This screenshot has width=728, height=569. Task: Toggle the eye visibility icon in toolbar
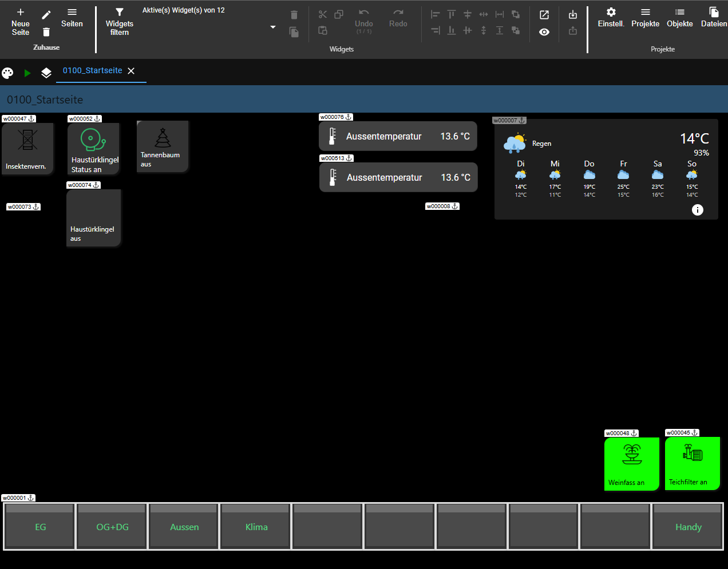tap(544, 32)
